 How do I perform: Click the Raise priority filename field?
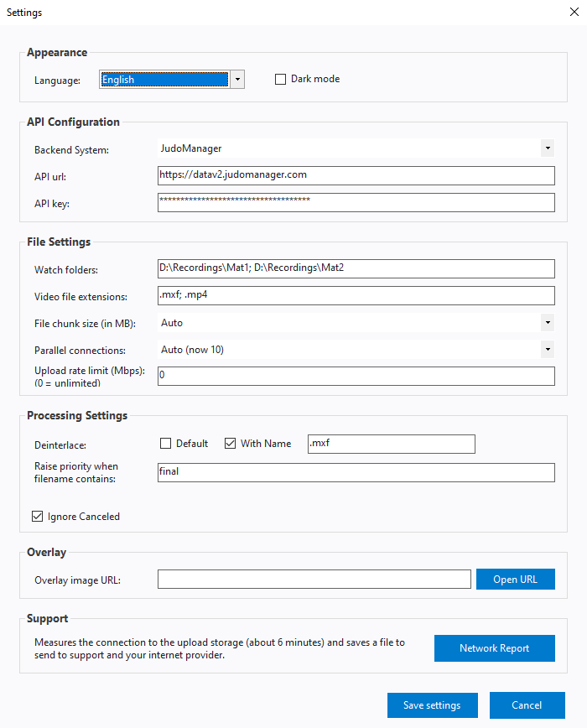coord(356,473)
